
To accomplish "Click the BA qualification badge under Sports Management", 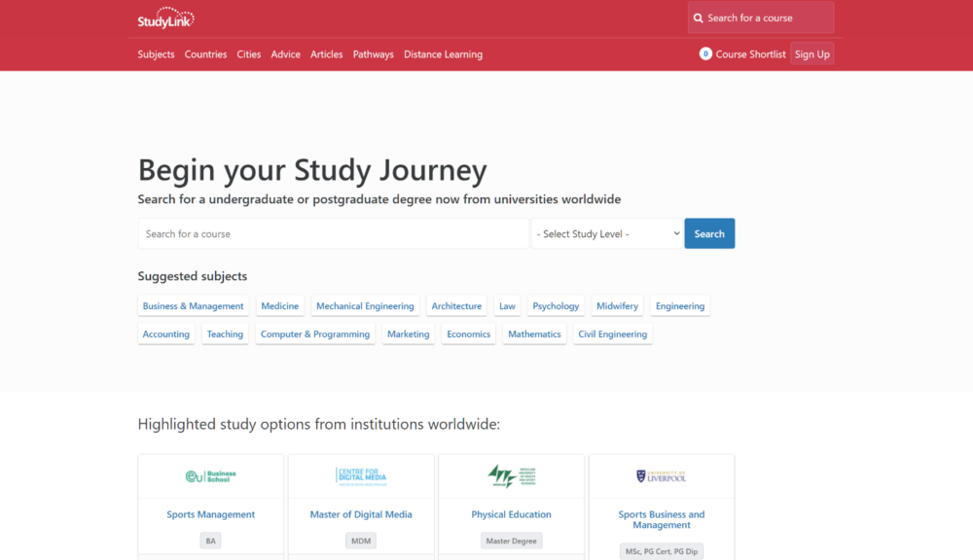I will point(210,541).
